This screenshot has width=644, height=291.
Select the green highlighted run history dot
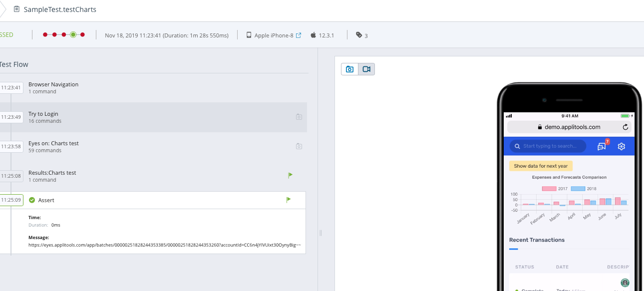click(73, 34)
